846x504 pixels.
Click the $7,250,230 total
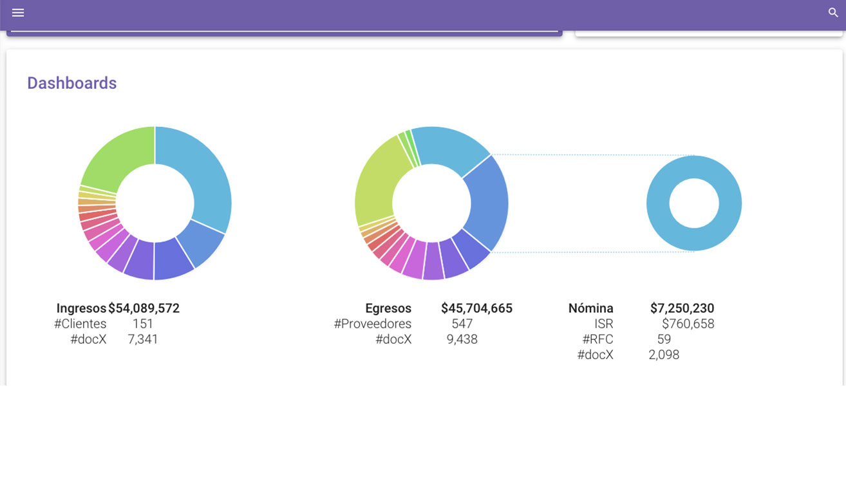pos(682,308)
